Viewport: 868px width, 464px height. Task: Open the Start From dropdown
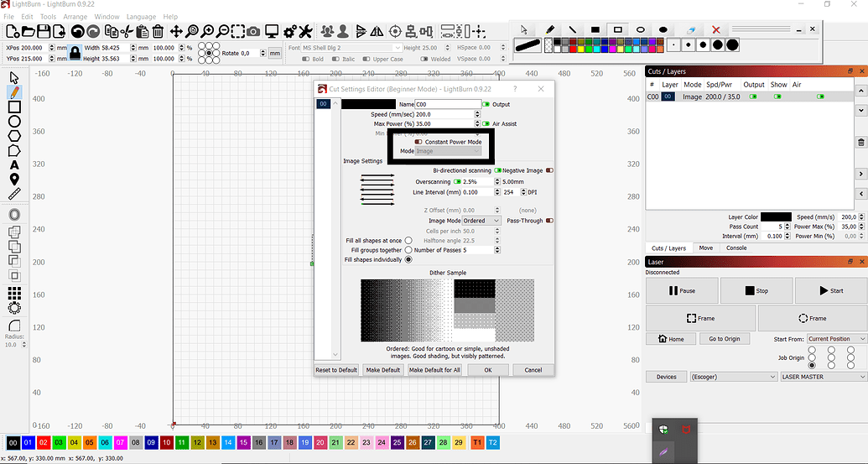pyautogui.click(x=836, y=339)
